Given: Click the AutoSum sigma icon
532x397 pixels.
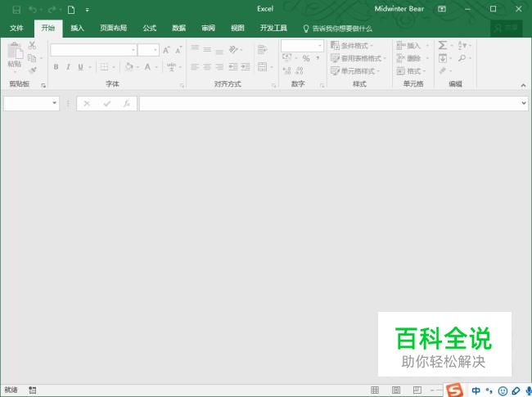Looking at the screenshot, I should [443, 45].
